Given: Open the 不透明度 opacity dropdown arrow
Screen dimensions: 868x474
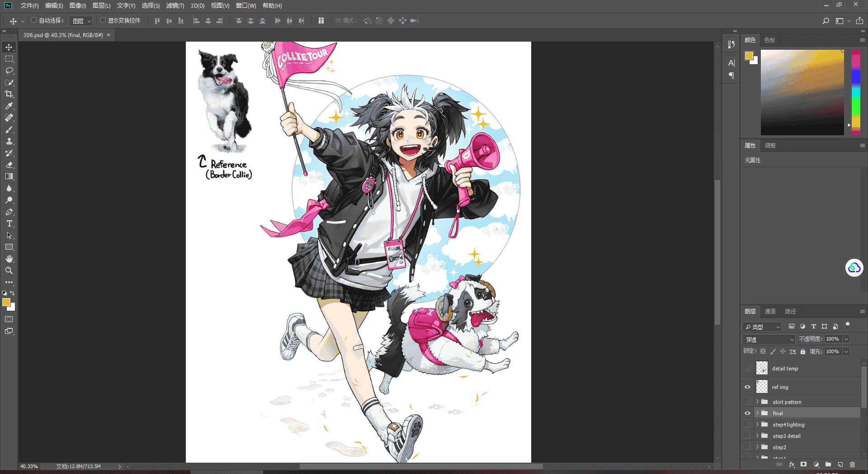Looking at the screenshot, I should click(846, 339).
